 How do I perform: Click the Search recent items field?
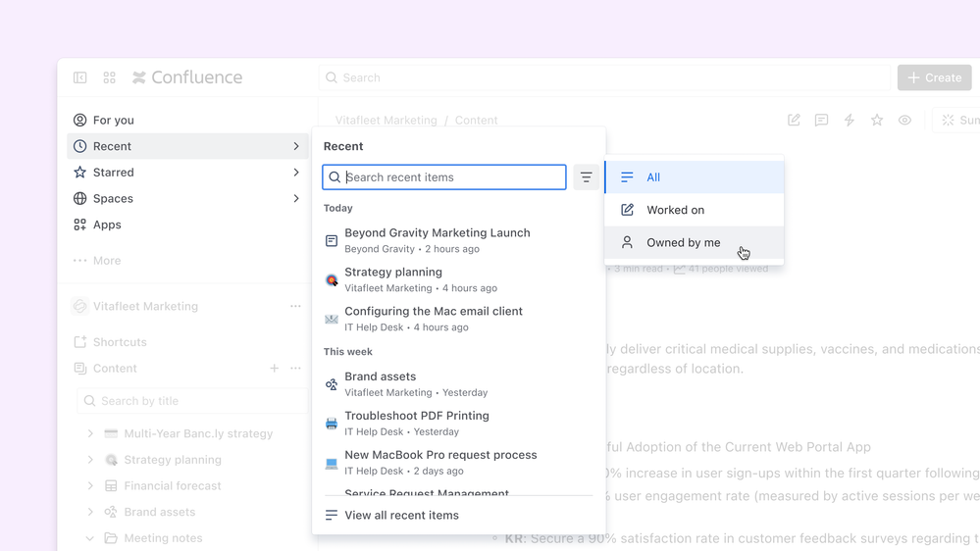tap(444, 177)
